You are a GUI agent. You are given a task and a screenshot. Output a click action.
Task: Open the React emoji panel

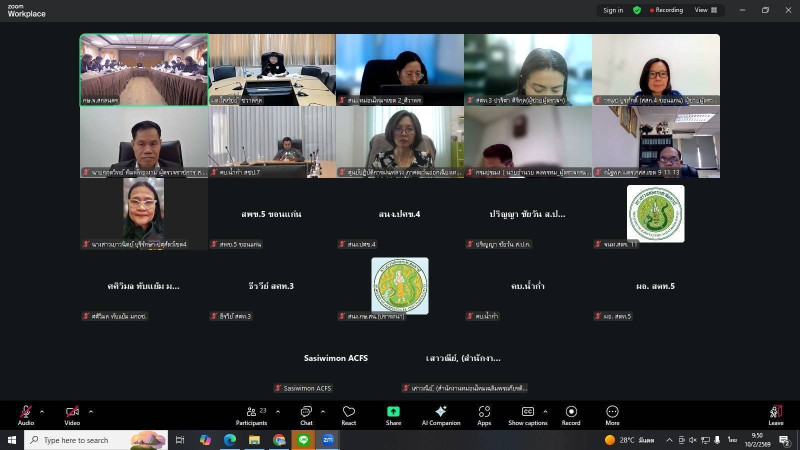(x=349, y=415)
